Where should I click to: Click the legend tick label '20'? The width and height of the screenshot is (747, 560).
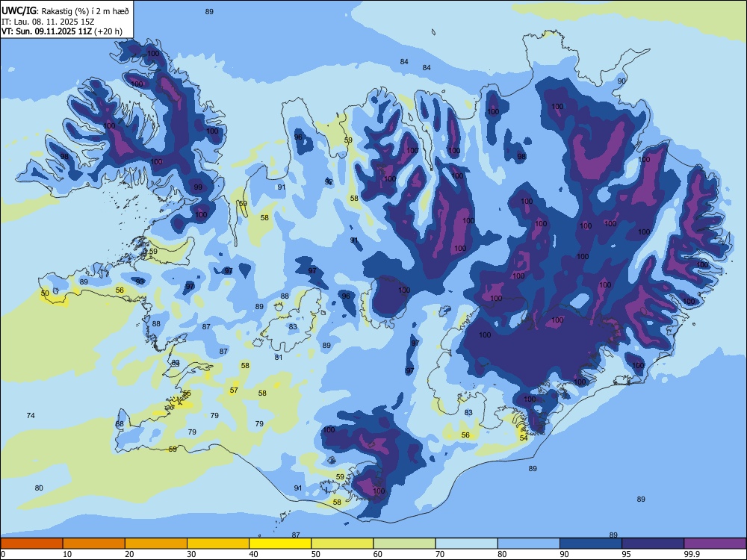(x=129, y=554)
